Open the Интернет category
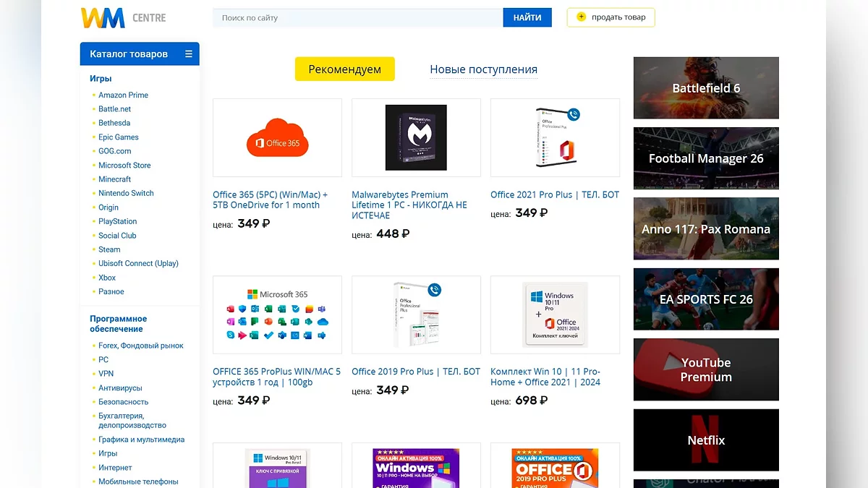This screenshot has width=868, height=488. click(x=115, y=468)
